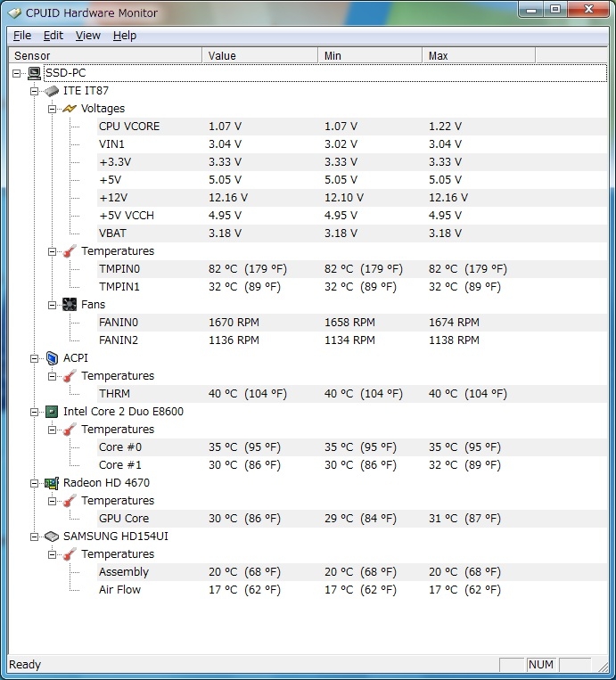Click the ACPI shield icon
This screenshot has height=680, width=616.
(52, 358)
